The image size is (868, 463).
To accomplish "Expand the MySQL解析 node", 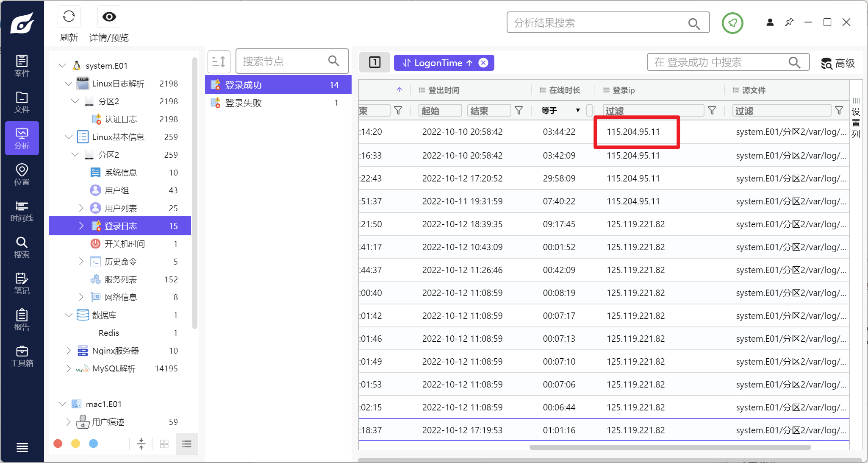I will [69, 368].
